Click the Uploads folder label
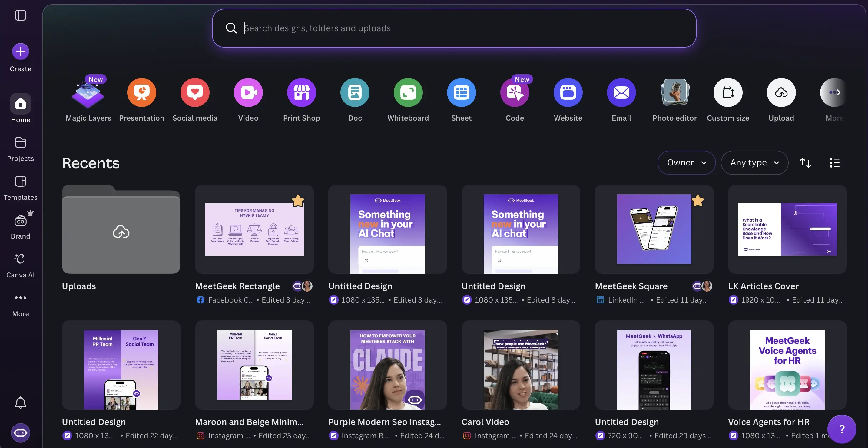868x448 pixels. click(79, 286)
